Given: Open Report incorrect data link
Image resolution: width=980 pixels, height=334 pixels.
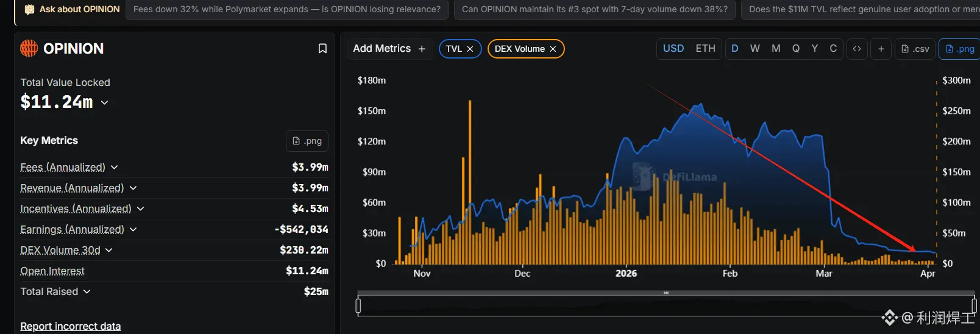Looking at the screenshot, I should coord(71,326).
